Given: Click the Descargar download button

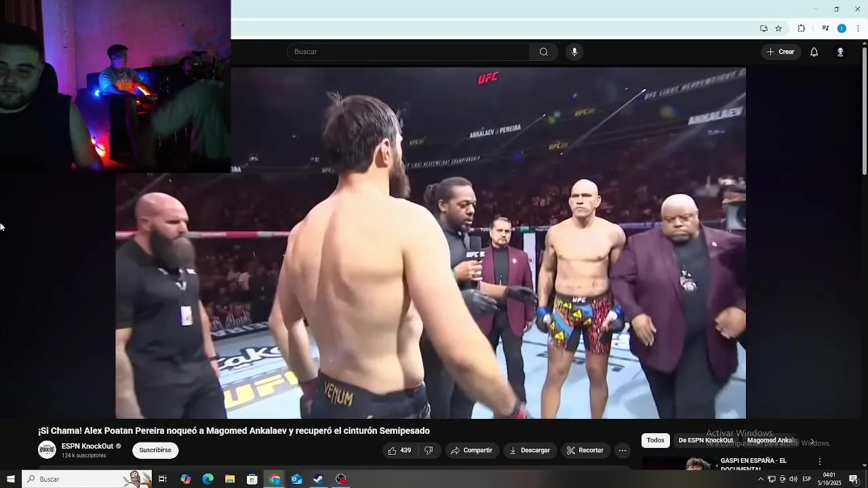Looking at the screenshot, I should 530,450.
